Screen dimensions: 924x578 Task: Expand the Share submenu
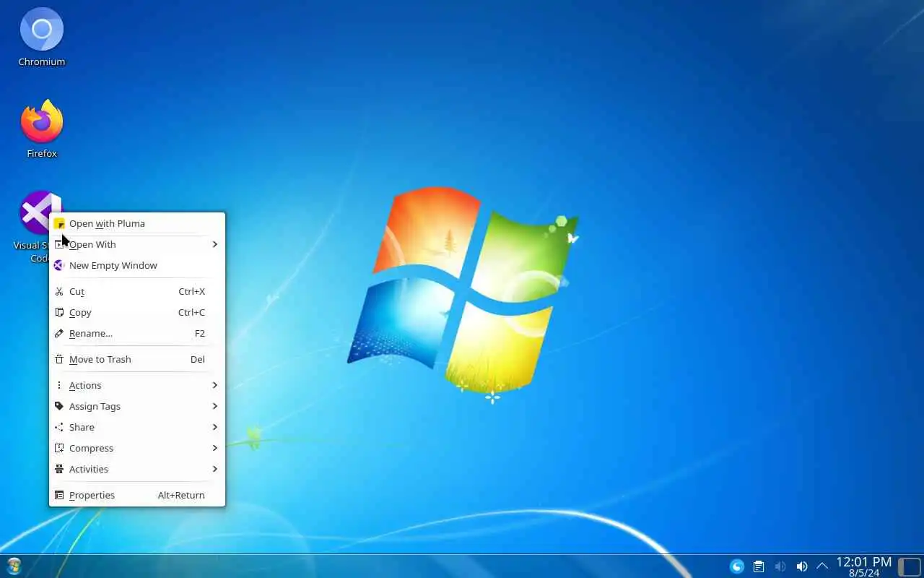[x=137, y=427]
